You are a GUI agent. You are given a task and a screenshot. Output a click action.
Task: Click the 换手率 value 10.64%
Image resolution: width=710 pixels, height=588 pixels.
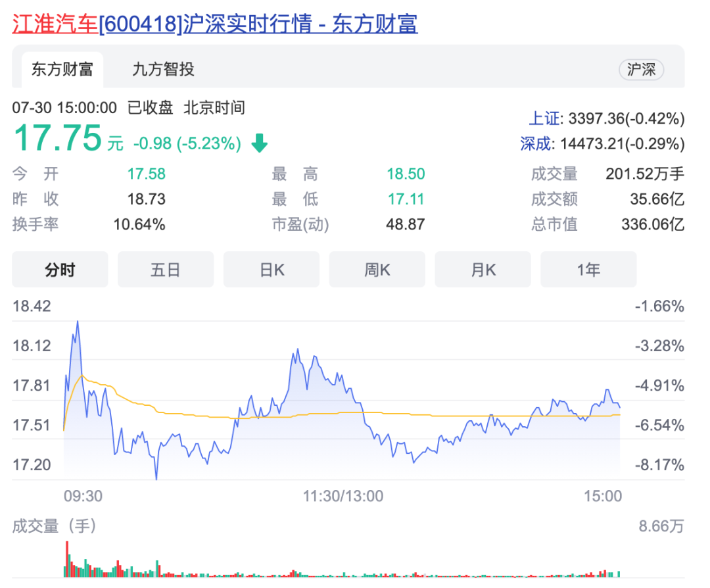coord(139,225)
